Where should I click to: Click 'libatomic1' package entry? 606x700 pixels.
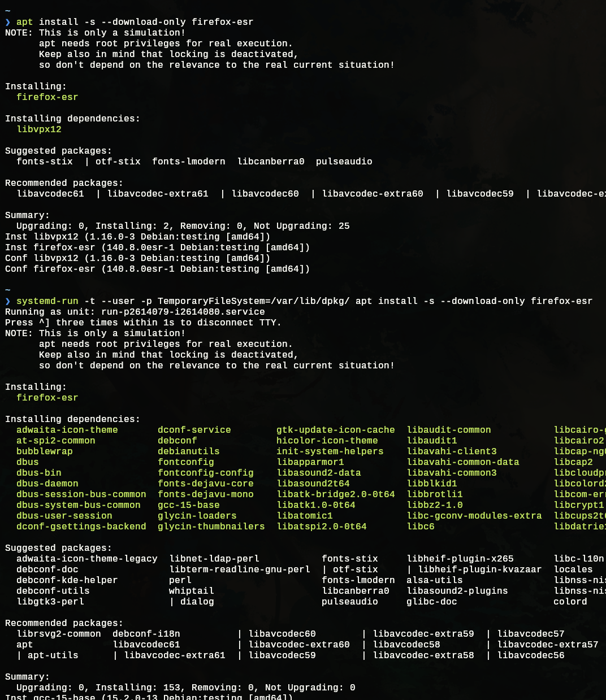(305, 516)
